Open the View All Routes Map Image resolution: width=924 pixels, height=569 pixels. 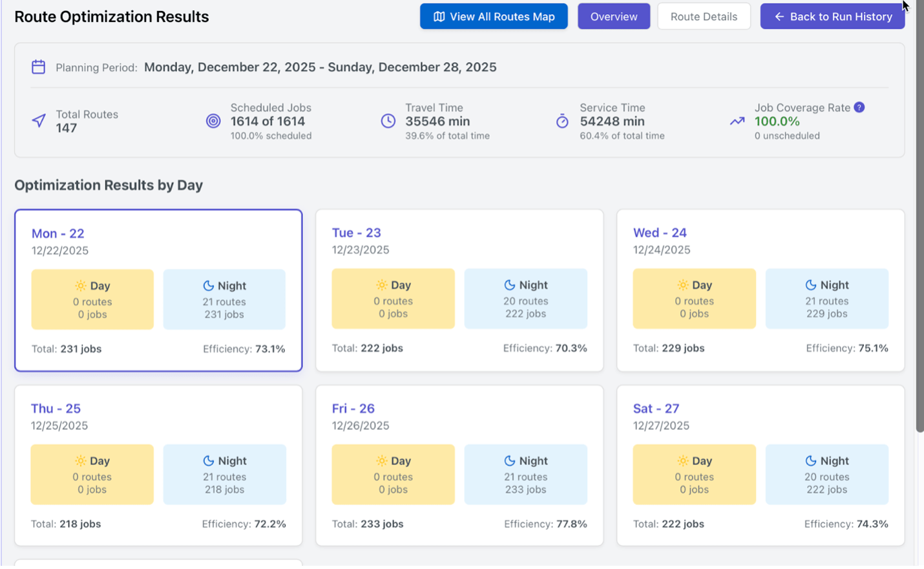(494, 17)
